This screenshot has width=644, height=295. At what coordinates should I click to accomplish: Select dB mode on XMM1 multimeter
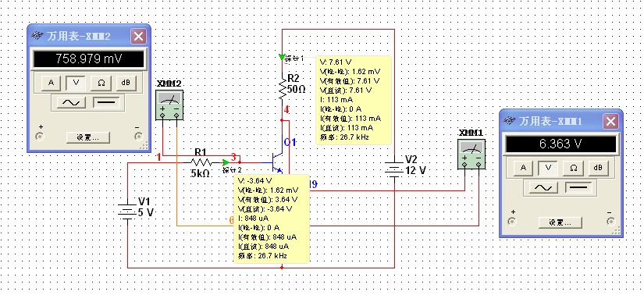[598, 168]
